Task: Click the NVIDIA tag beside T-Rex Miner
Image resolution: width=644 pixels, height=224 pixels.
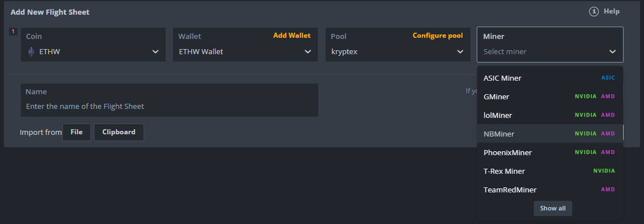Action: [x=604, y=171]
